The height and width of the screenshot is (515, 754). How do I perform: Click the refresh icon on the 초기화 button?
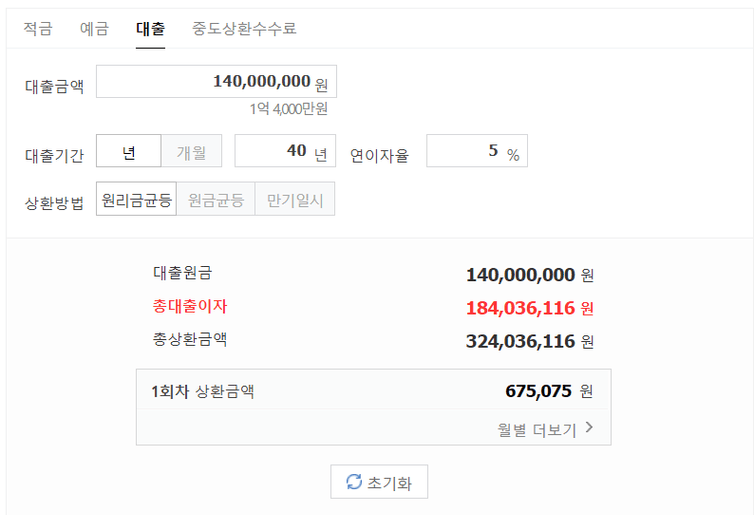[354, 481]
